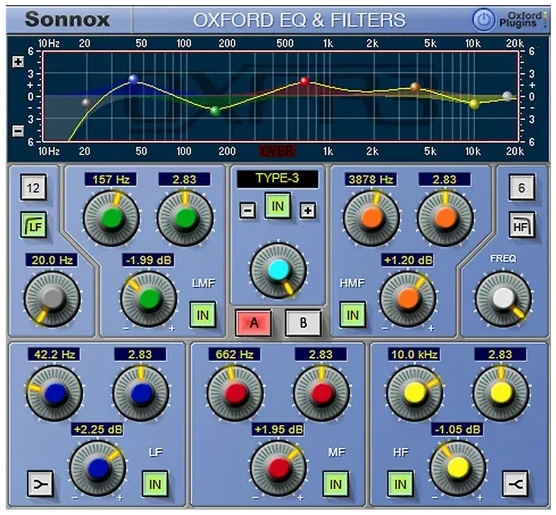Click the red MF Q knob

coord(322,393)
